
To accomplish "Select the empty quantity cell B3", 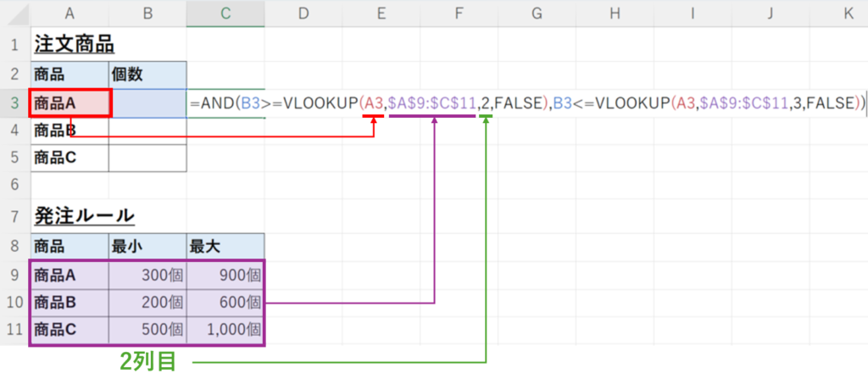I will point(149,103).
